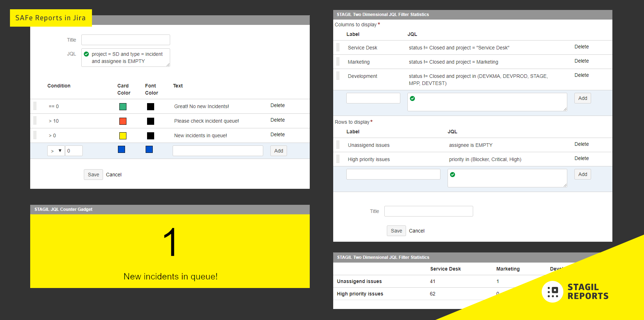
Task: Save the Two Dimensional filter statistics settings
Action: pos(396,231)
